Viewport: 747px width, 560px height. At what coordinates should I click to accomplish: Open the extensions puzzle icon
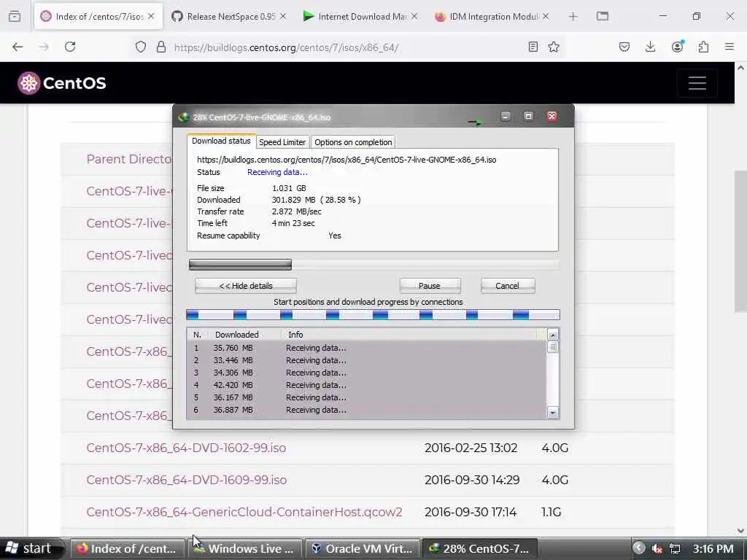pyautogui.click(x=703, y=47)
